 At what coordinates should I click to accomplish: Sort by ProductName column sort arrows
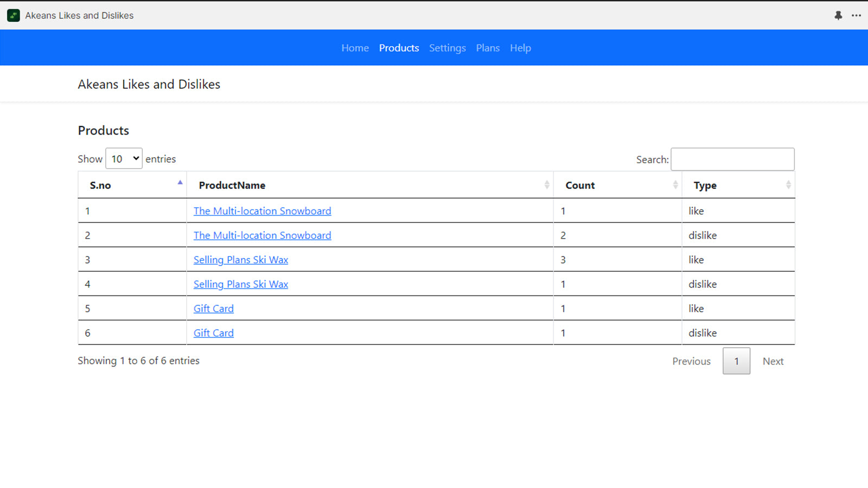(546, 185)
